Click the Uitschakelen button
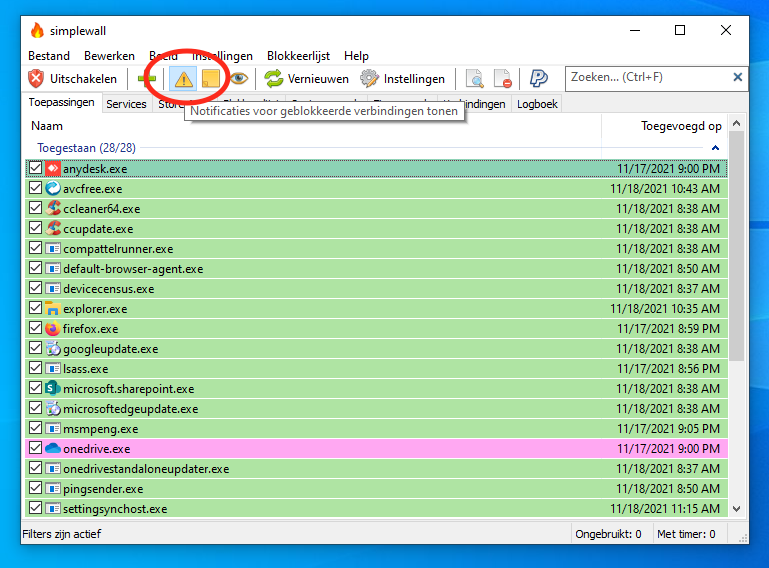The image size is (769, 568). pos(73,79)
